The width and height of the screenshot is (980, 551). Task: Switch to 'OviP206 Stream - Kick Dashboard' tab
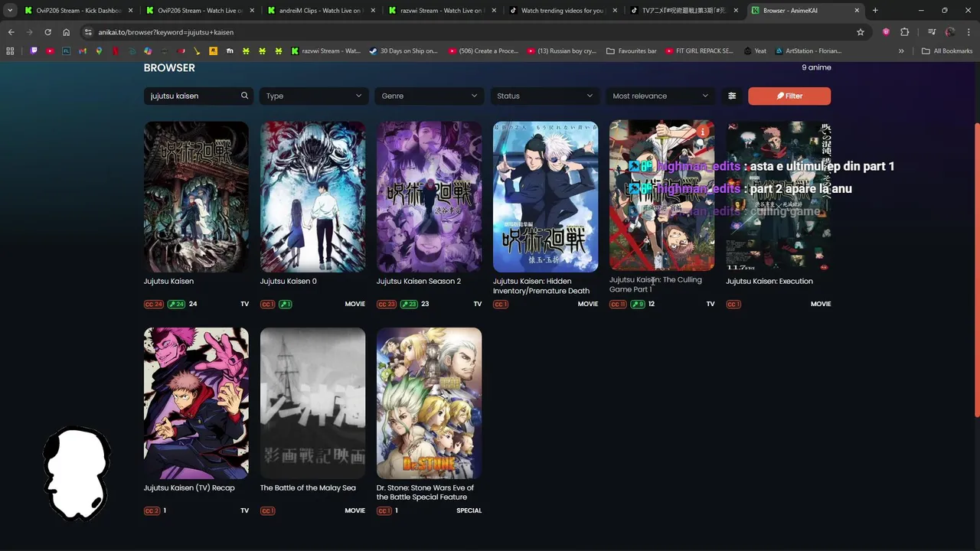click(78, 11)
